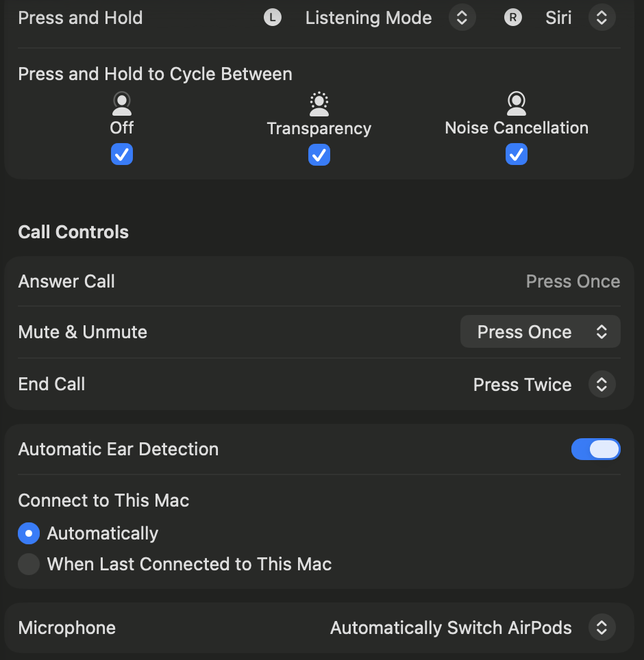Image resolution: width=644 pixels, height=660 pixels.
Task: Select the Automatically radio button
Action: point(29,533)
